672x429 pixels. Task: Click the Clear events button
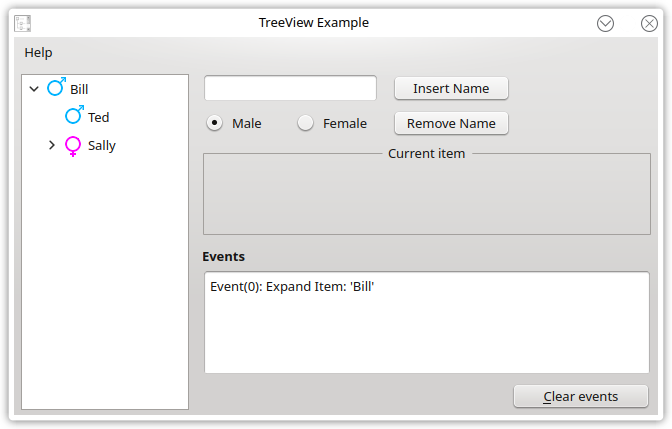580,396
